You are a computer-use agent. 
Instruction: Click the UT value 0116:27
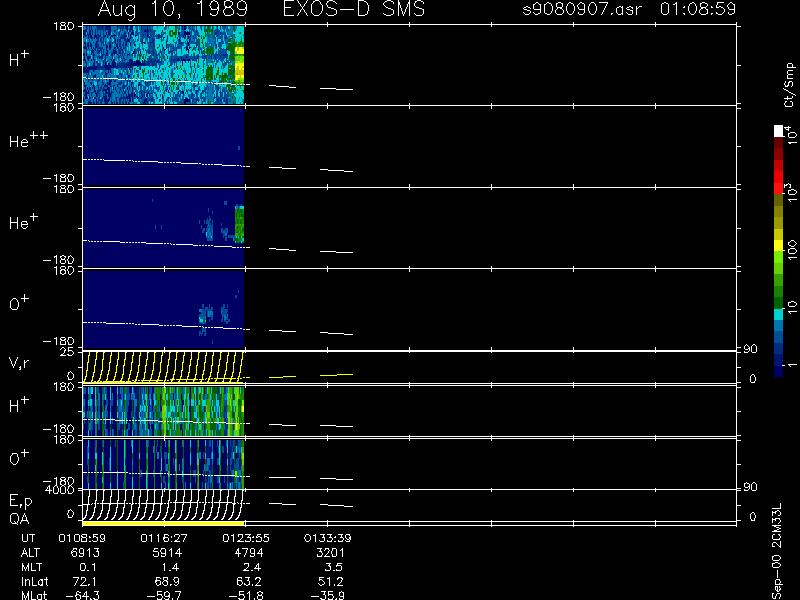point(164,538)
